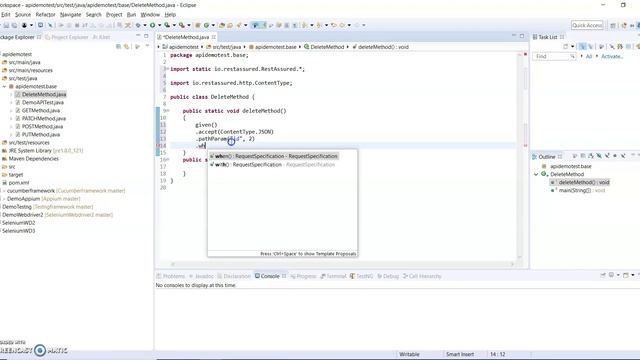Close the DeleteMethod.java editor tab

tap(213, 37)
